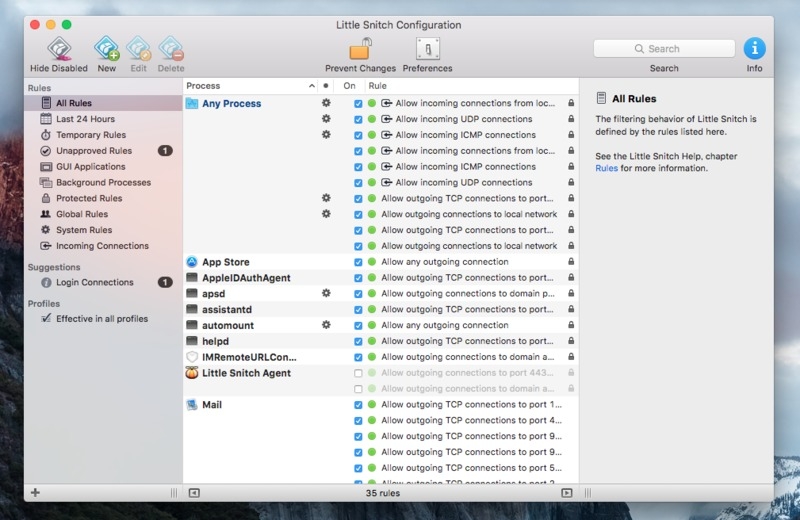Toggle apsd rule checkbox
Image resolution: width=800 pixels, height=520 pixels.
358,294
